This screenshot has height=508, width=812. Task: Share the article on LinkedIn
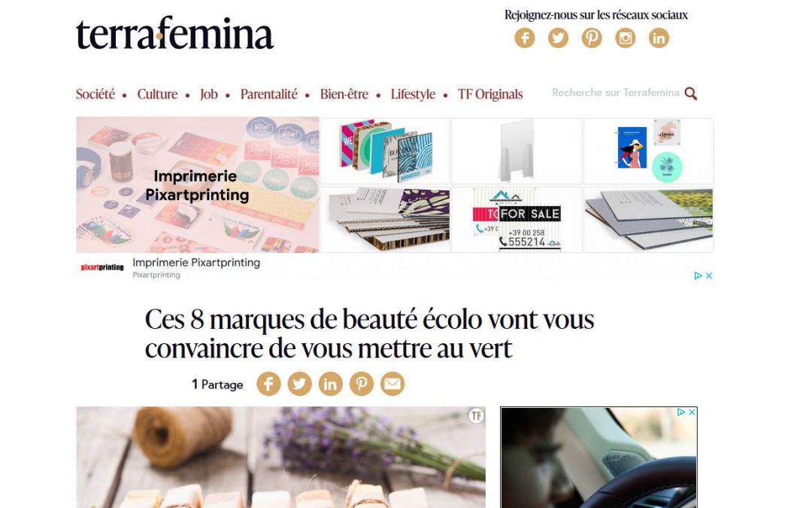(x=330, y=384)
